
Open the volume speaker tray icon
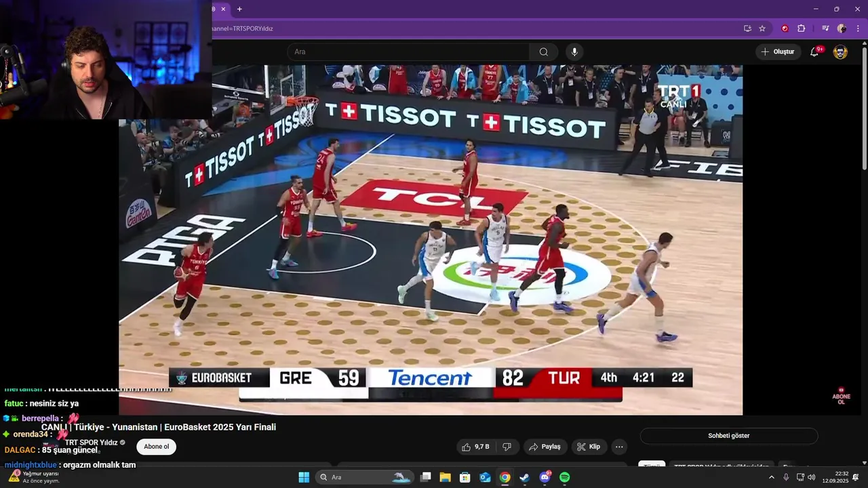pyautogui.click(x=812, y=477)
